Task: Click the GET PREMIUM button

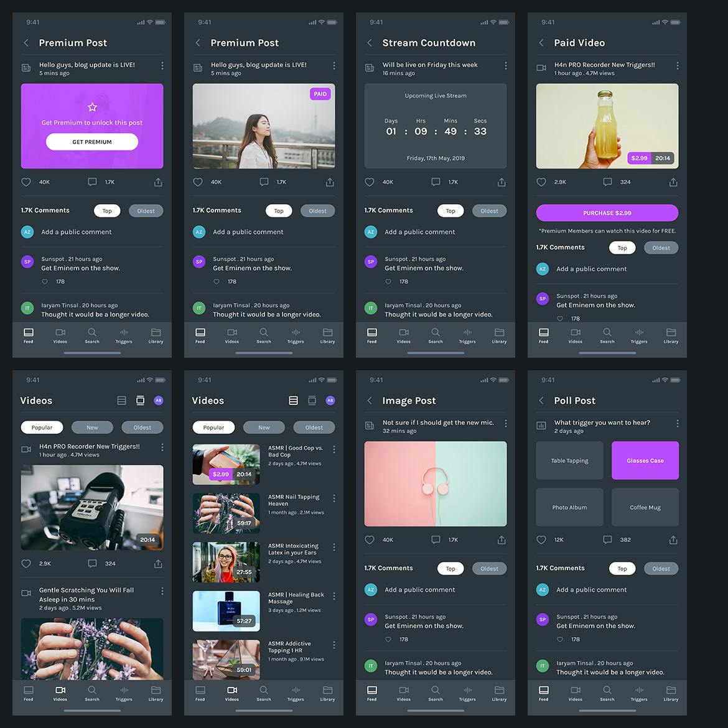Action: tap(92, 142)
